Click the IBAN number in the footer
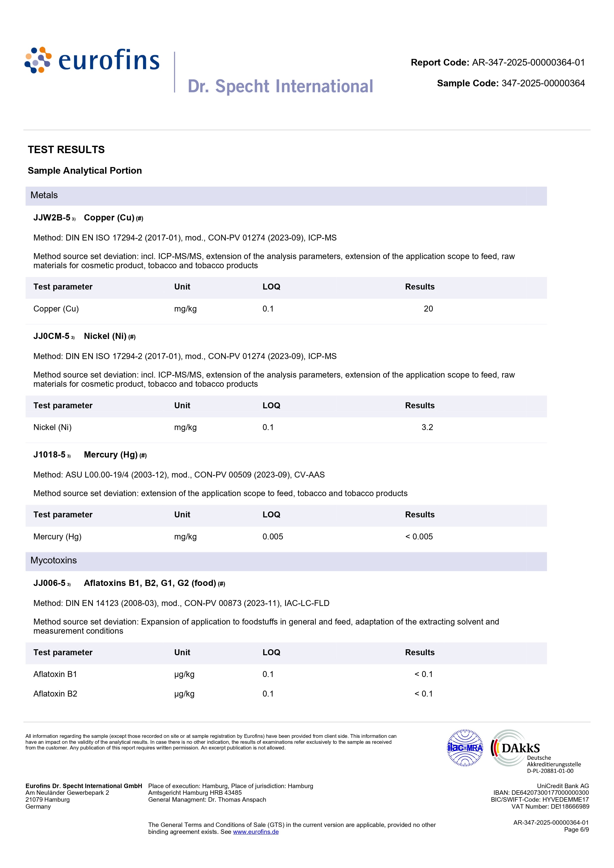614x868 pixels. [x=550, y=793]
